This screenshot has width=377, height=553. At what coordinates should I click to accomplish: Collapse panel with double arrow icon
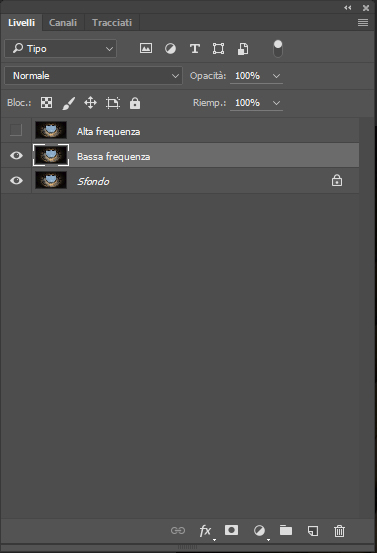[x=348, y=7]
